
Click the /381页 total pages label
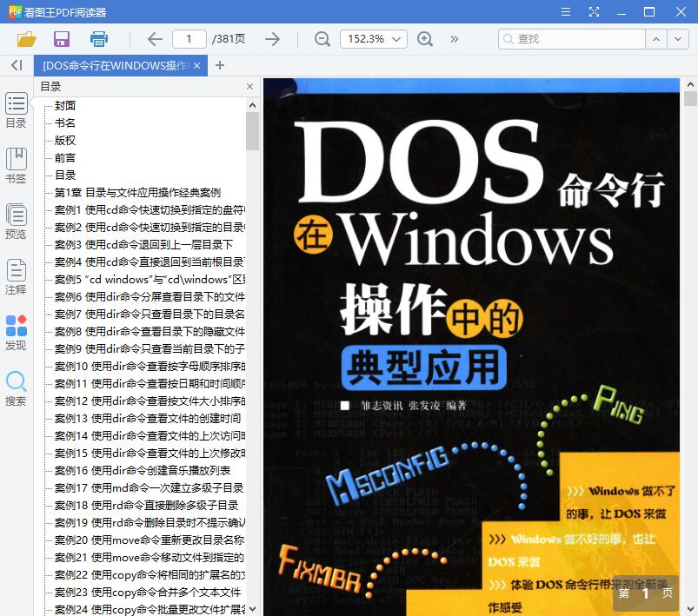(x=229, y=39)
